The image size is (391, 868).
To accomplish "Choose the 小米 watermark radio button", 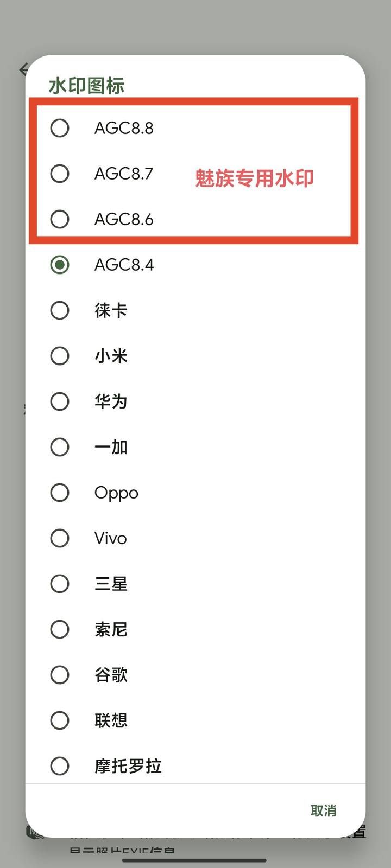I will point(60,356).
